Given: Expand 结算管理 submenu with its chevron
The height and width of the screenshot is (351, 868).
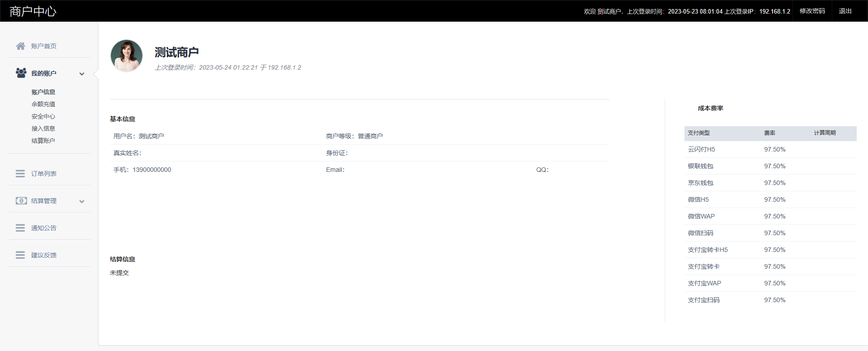Looking at the screenshot, I should pyautogui.click(x=82, y=201).
